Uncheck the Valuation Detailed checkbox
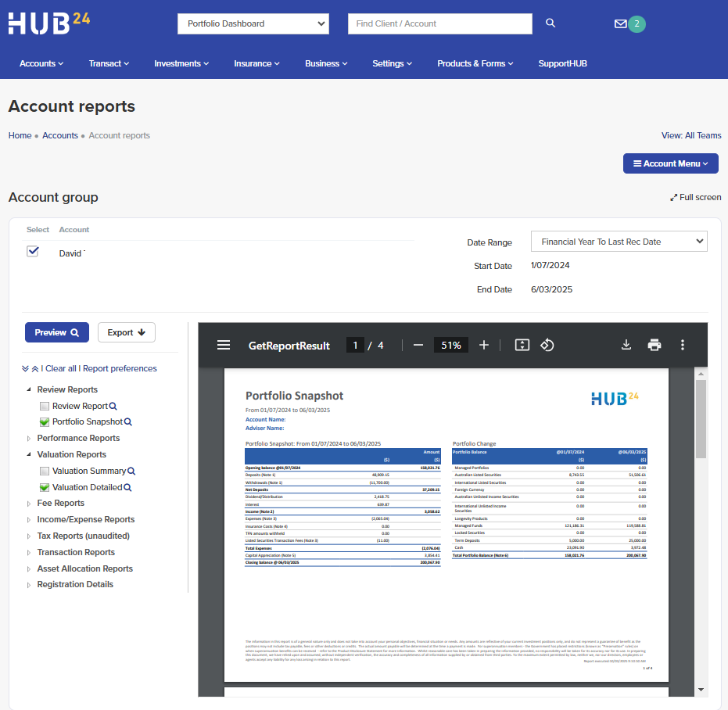 click(45, 488)
